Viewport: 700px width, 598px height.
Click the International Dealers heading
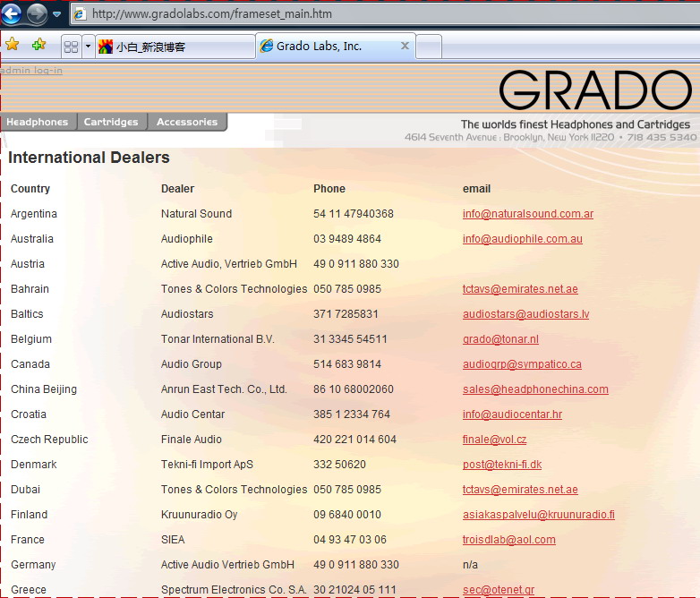[89, 158]
